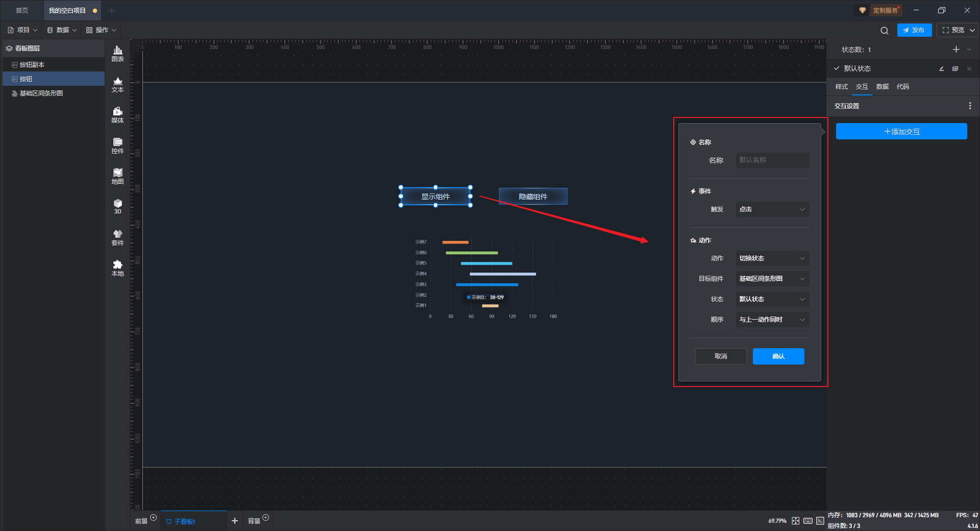Click the 添加交互 add interaction button
Viewport: 980px width, 531px height.
coord(901,132)
